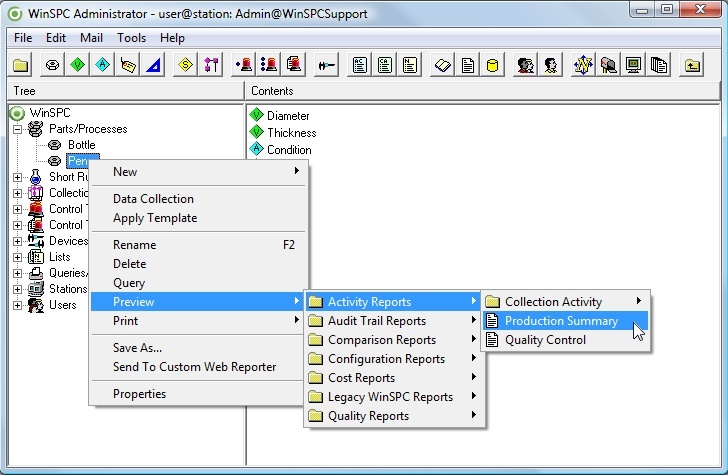Click the N list toolbar icon
Screen dimensions: 728x475
click(x=410, y=65)
